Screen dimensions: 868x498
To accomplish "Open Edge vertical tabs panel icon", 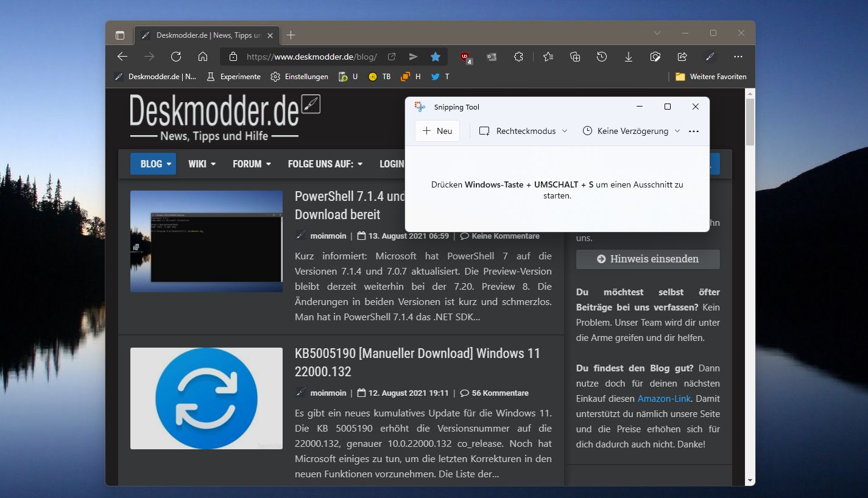I will click(x=119, y=35).
